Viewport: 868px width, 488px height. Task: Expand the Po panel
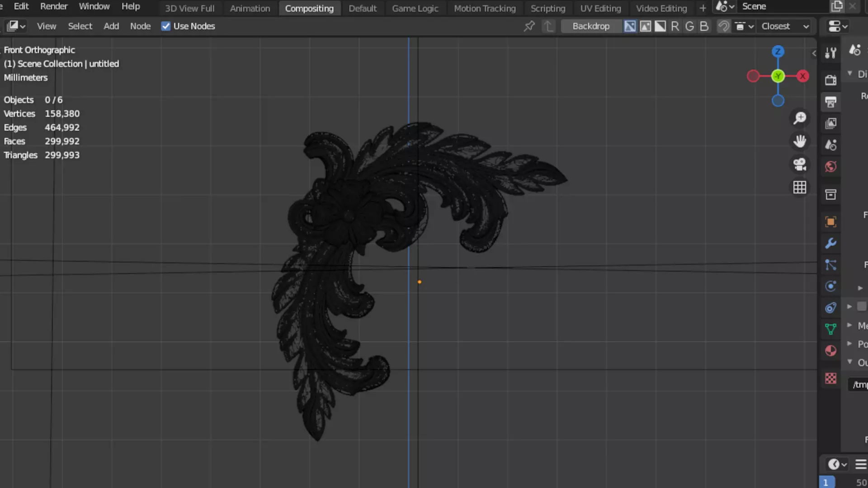[x=850, y=343]
